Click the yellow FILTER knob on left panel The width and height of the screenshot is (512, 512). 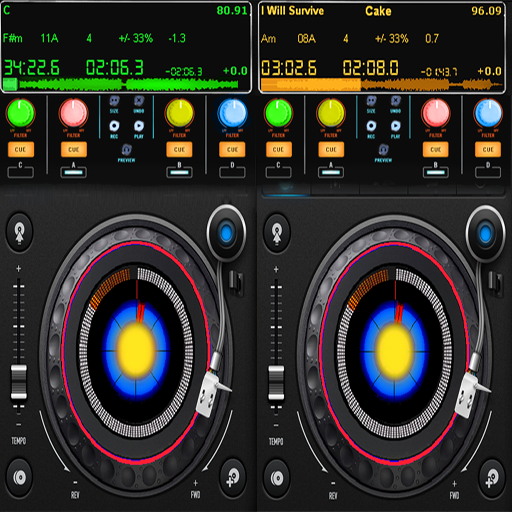point(179,113)
